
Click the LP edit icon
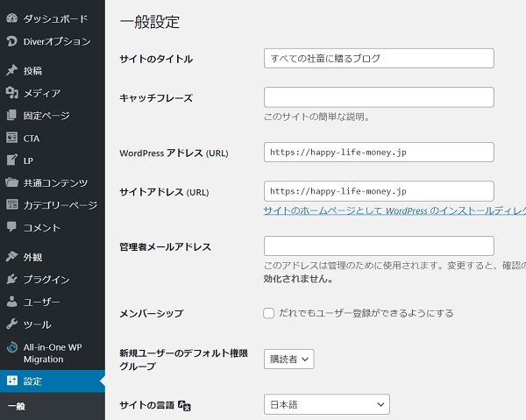click(x=11, y=160)
